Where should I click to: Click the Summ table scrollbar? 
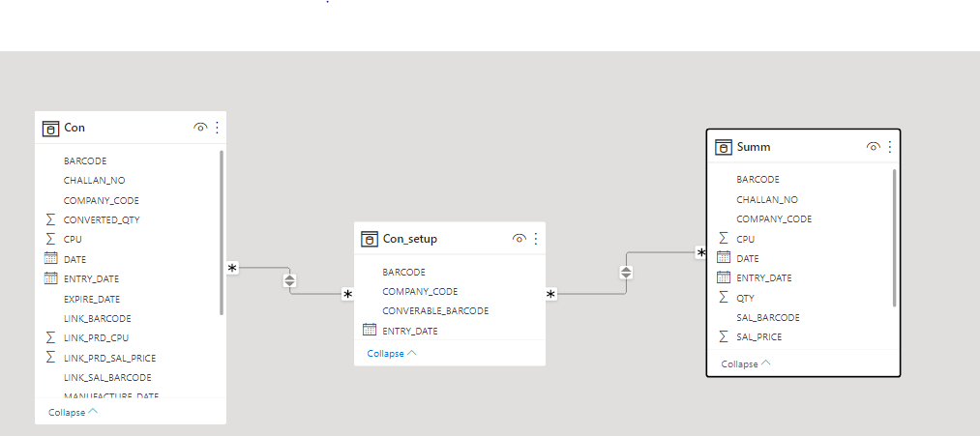(894, 238)
